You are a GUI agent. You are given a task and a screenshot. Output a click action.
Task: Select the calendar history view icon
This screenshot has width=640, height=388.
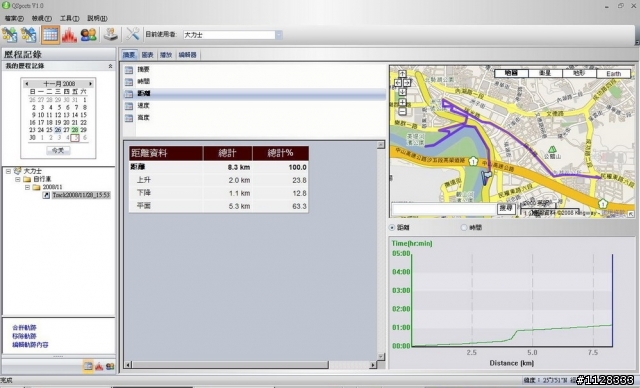point(51,35)
